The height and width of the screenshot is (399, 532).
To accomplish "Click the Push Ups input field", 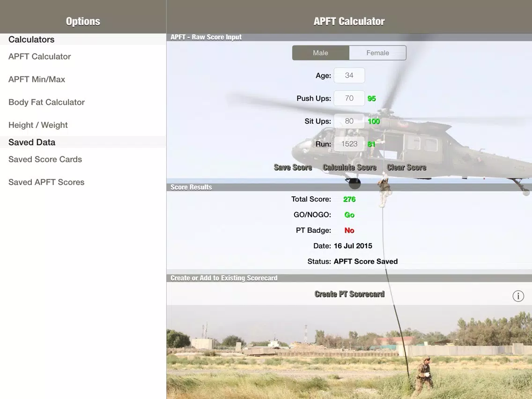I will click(x=349, y=98).
